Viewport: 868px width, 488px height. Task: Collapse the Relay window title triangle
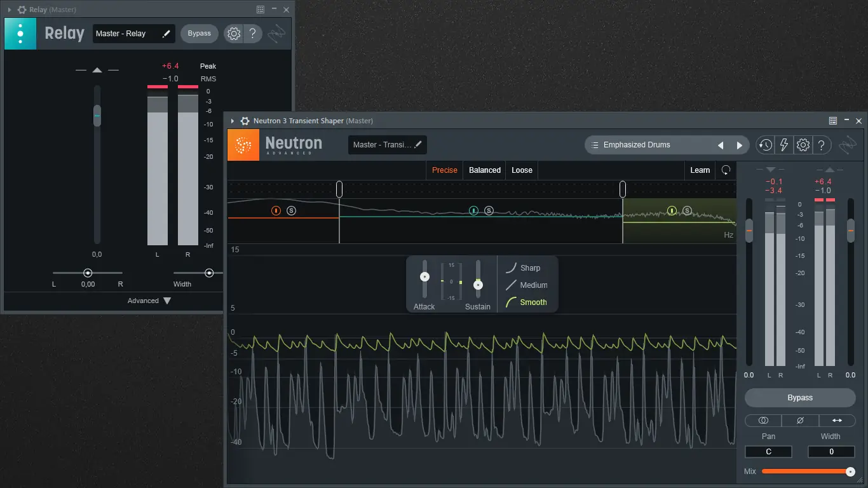(x=10, y=10)
